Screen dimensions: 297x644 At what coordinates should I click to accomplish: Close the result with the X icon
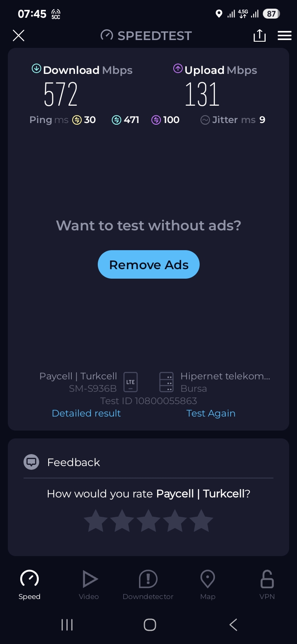(x=19, y=36)
